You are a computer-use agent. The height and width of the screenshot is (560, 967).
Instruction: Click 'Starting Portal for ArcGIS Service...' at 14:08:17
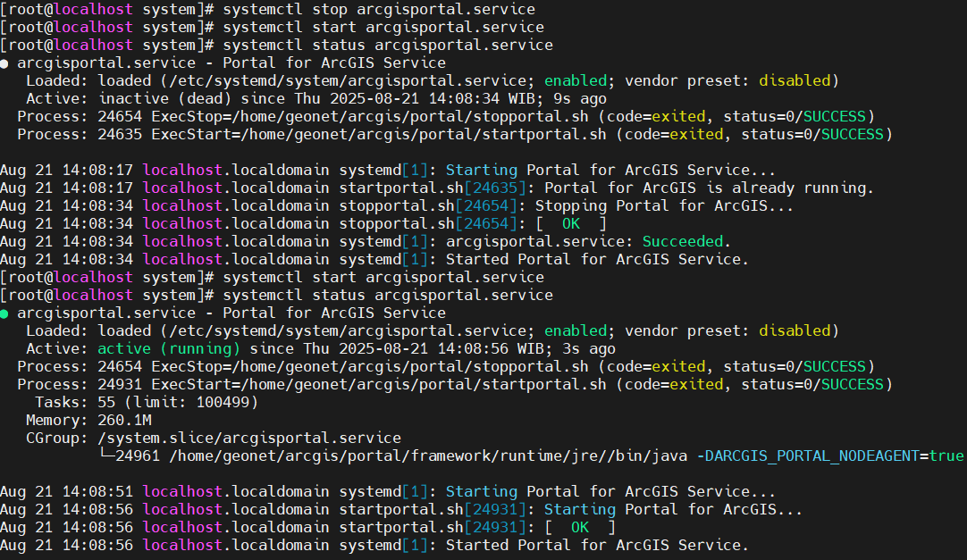(x=611, y=170)
